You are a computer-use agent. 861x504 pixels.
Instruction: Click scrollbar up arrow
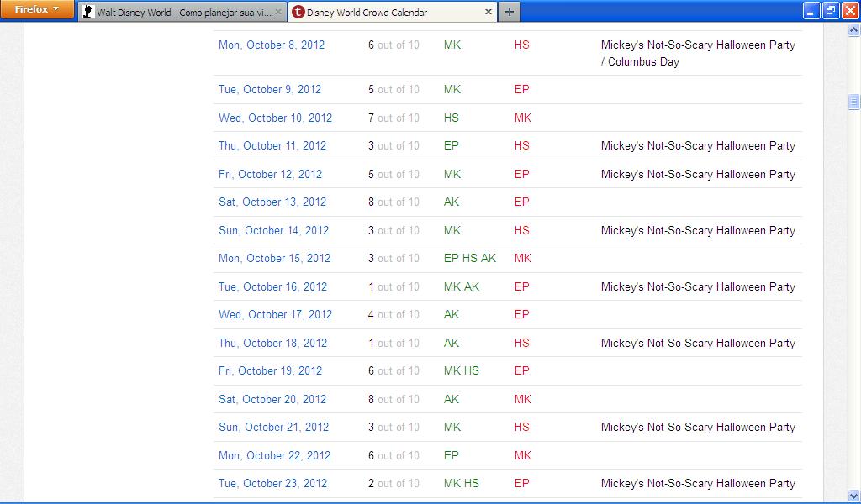click(853, 30)
